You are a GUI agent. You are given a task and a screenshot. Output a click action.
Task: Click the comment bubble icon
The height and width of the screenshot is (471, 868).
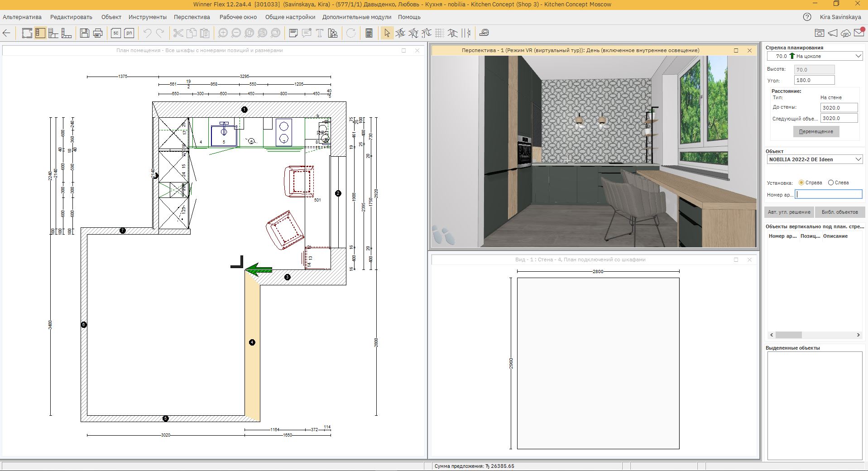pos(307,33)
